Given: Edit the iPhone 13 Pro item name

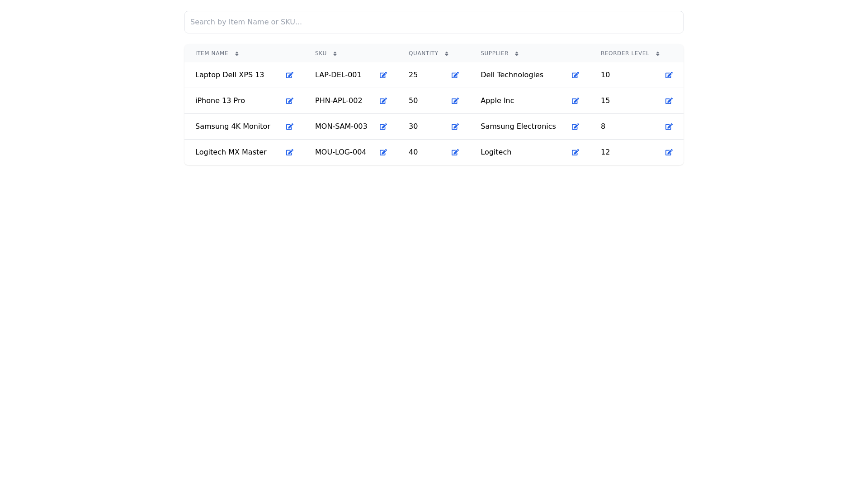Looking at the screenshot, I should 289,101.
